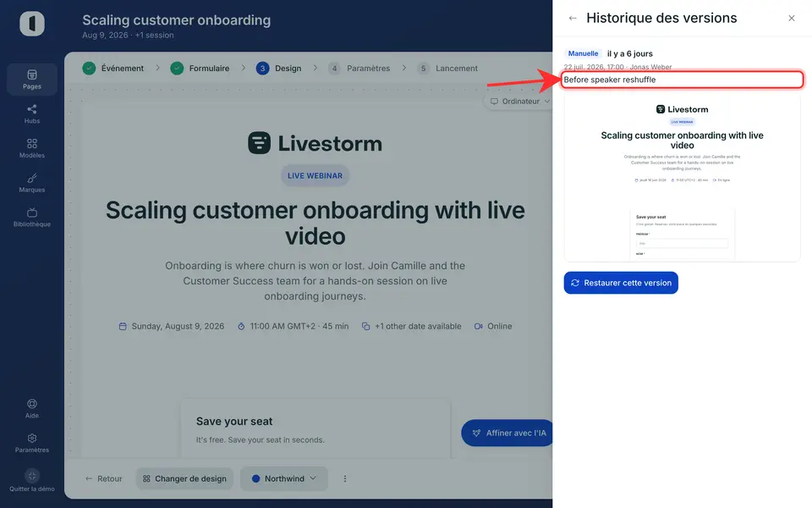
Task: Go to the Paramètres step
Action: [359, 68]
